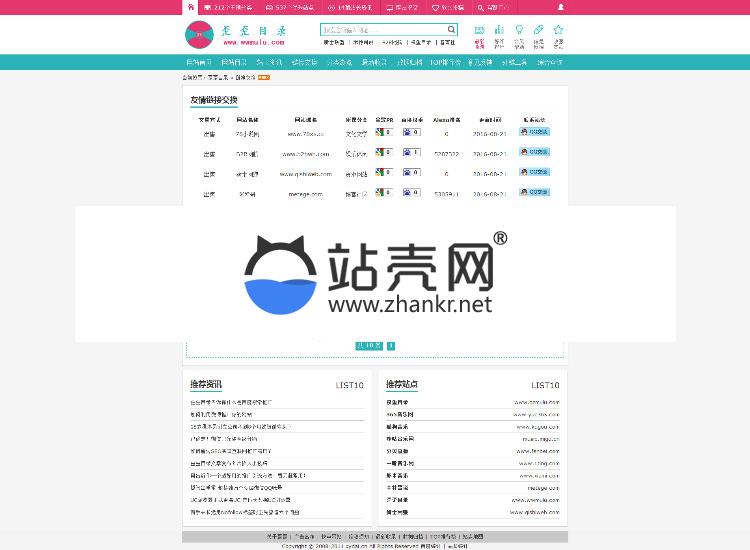This screenshot has height=550, width=750.
Task: Click the wamulu.com circular site logo
Action: (x=199, y=35)
